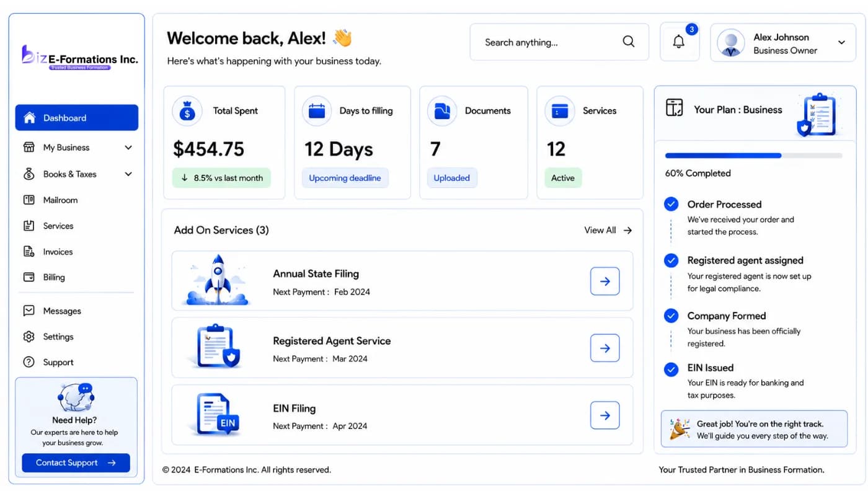868x496 pixels.
Task: Click the Uploaded documents badge
Action: pos(451,178)
